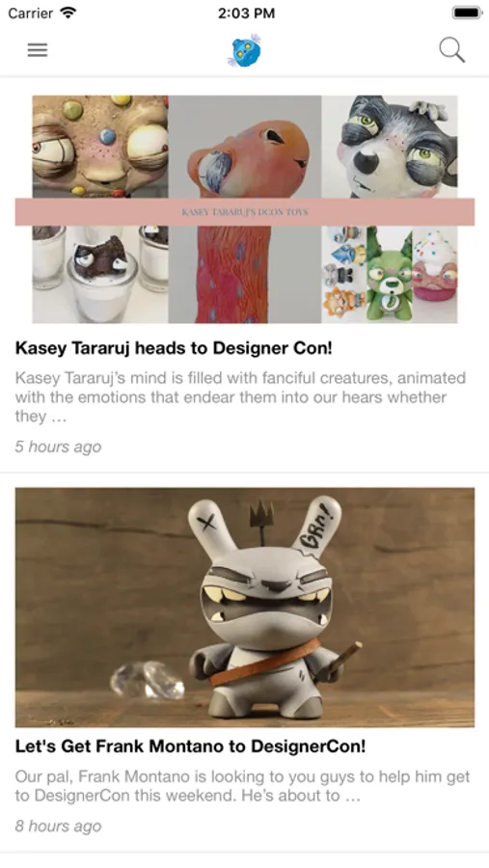Tap the Kasey Tararuj article excerpt text
Screen dimensions: 489x868
tap(240, 397)
